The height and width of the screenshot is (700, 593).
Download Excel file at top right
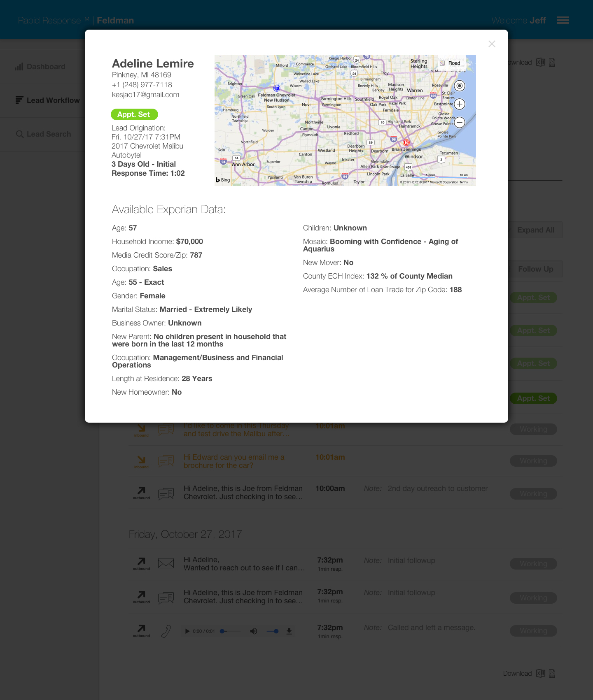pos(540,62)
